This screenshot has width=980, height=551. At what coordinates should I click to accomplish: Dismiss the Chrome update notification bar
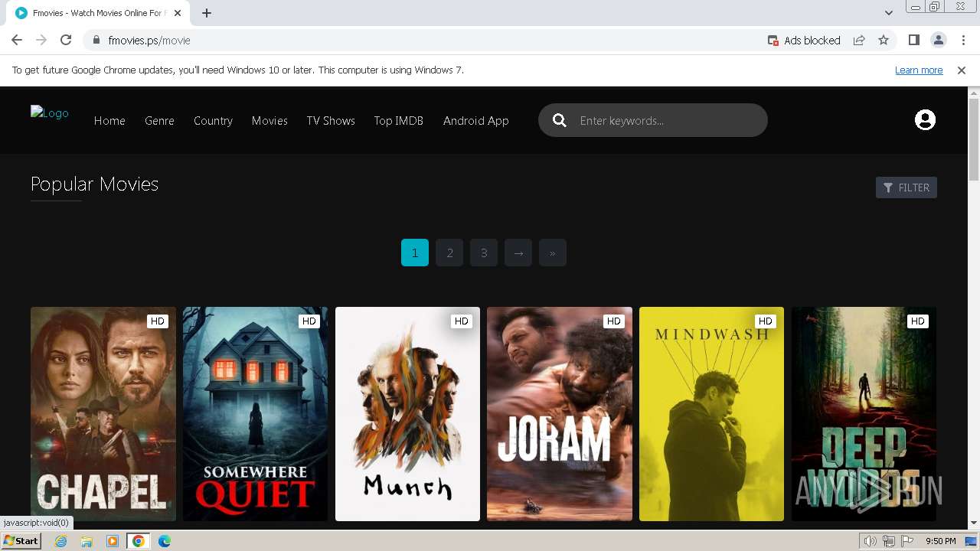click(962, 70)
